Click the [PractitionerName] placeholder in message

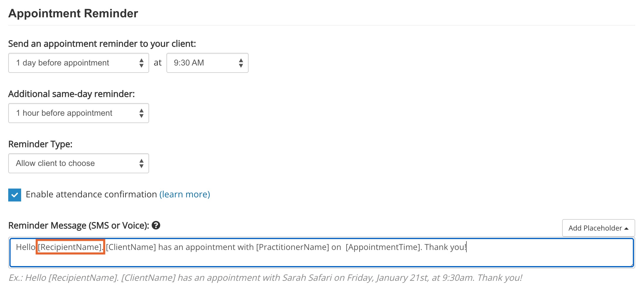[293, 247]
